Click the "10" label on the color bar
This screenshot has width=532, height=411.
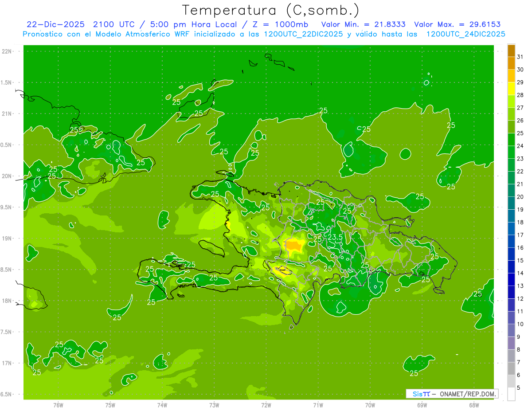pos(520,324)
